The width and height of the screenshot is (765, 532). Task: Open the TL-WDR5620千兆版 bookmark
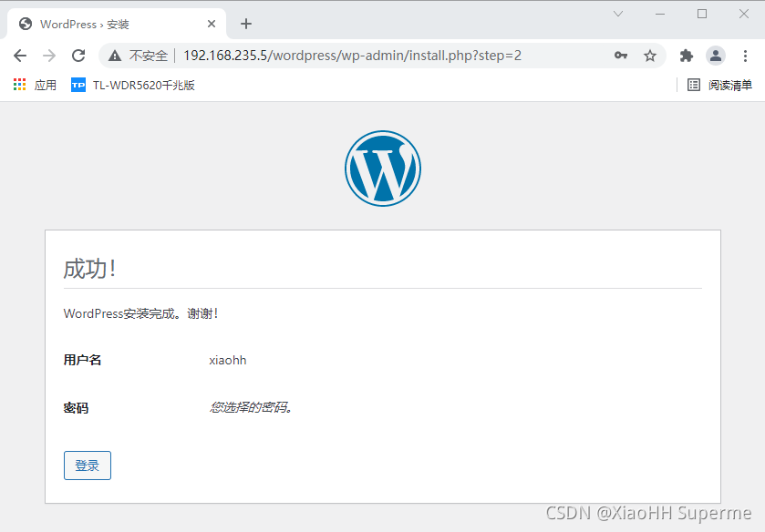[x=133, y=85]
